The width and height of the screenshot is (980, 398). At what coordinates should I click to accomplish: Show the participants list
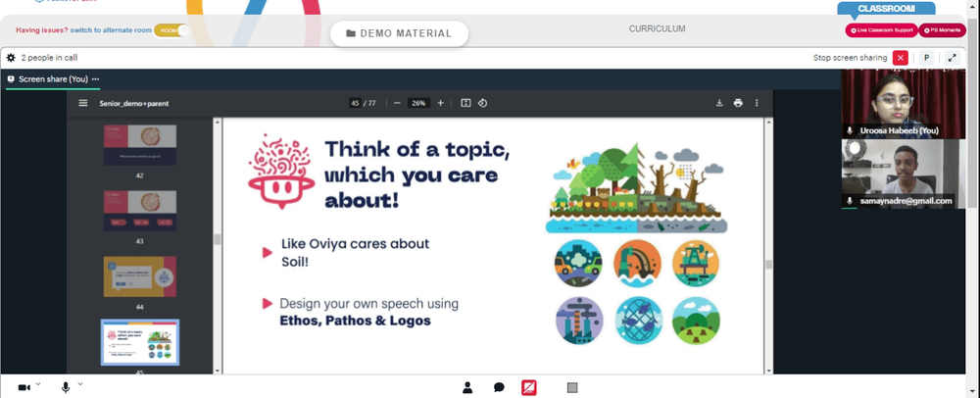point(467,388)
